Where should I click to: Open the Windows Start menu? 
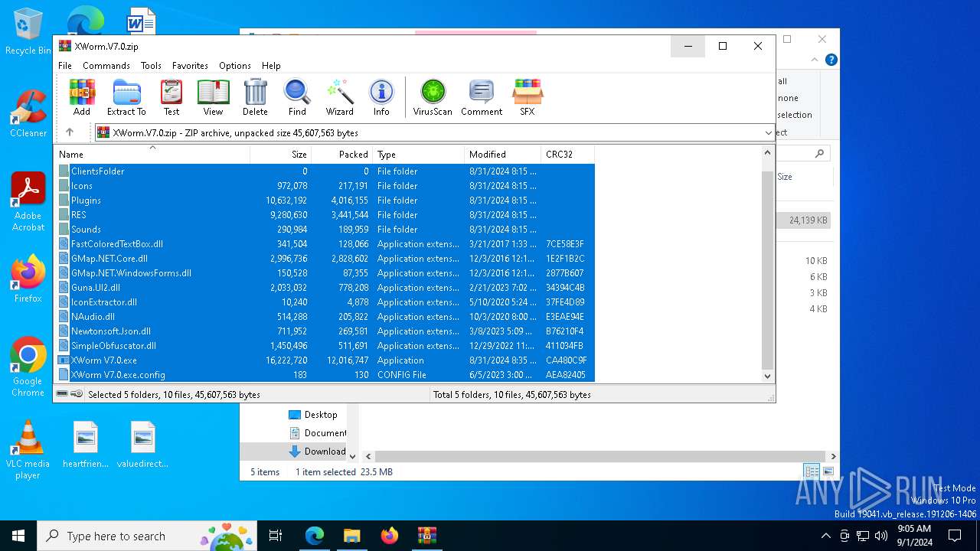coord(18,536)
